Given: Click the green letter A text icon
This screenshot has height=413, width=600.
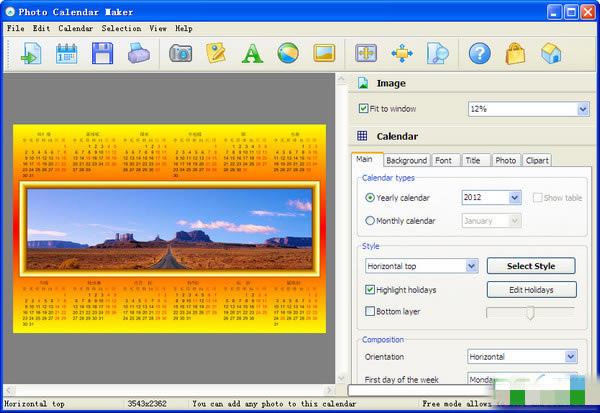Looking at the screenshot, I should tap(252, 54).
